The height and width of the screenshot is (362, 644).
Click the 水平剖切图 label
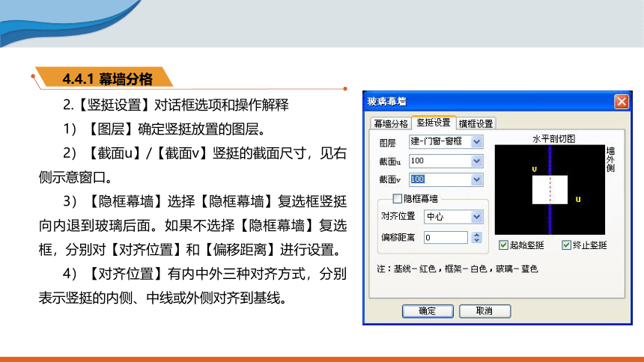coord(553,138)
